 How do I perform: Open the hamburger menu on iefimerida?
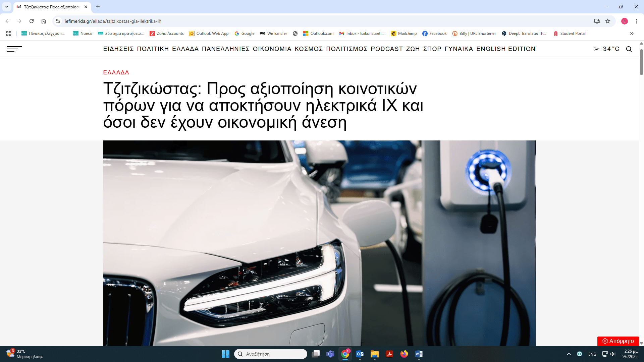coord(14,49)
